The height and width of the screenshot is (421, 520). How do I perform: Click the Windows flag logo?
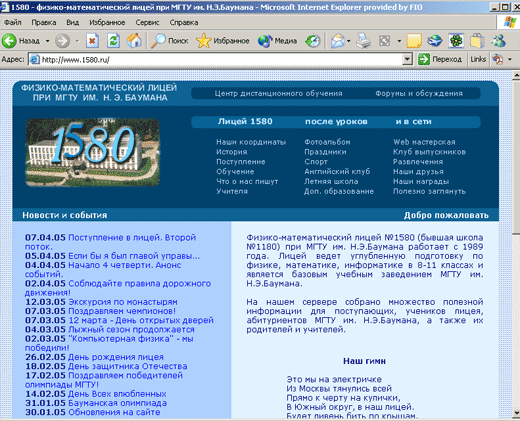510,22
